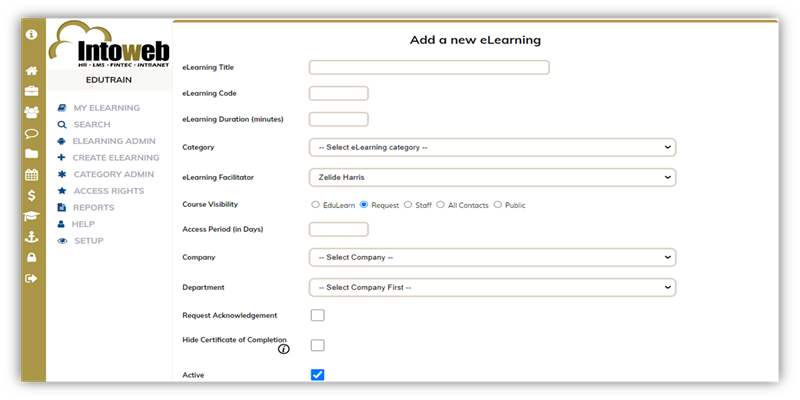The image size is (800, 400).
Task: Click the info icon beside Hide Certificate of Completion
Action: (283, 349)
